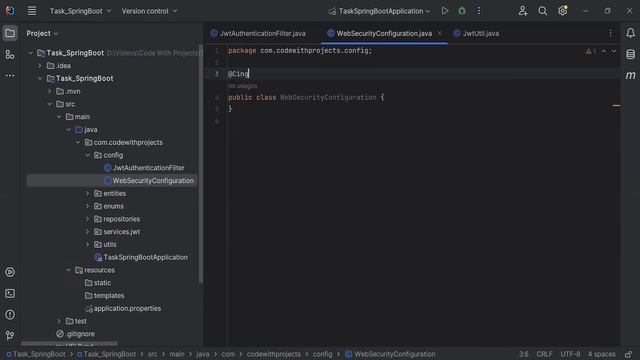Click CRLF line separator in status bar
This screenshot has width=640, height=360.
544,354
